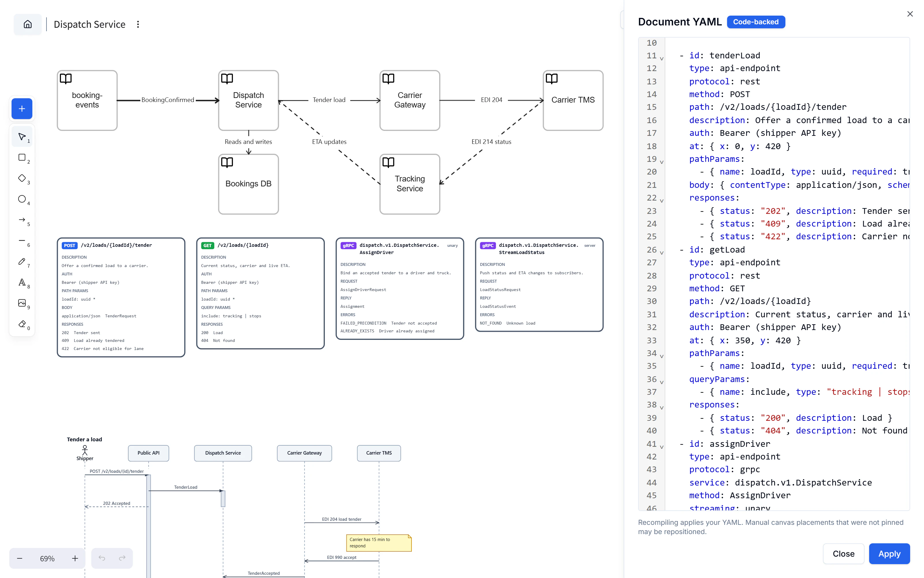Click the Code-backed badge
The width and height of the screenshot is (924, 578).
click(x=756, y=22)
